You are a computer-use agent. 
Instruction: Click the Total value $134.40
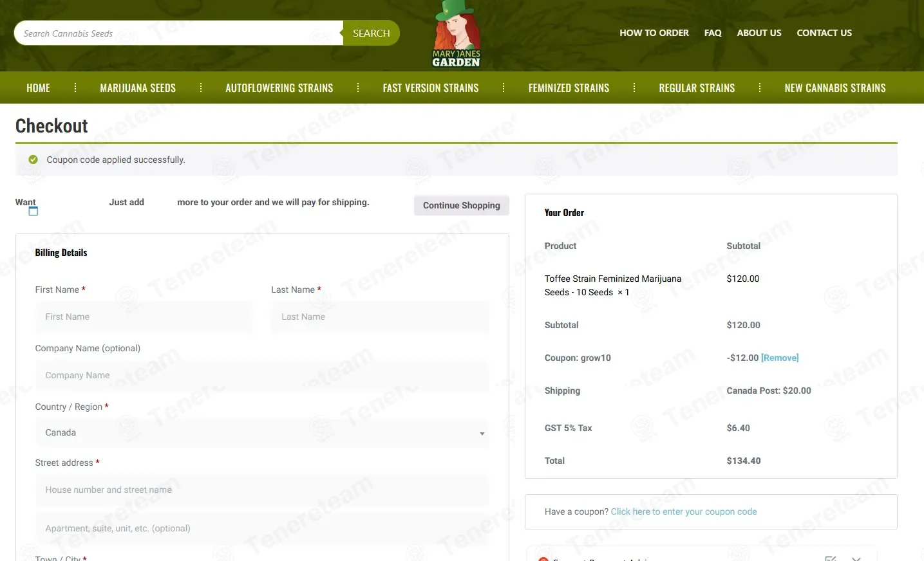click(744, 461)
